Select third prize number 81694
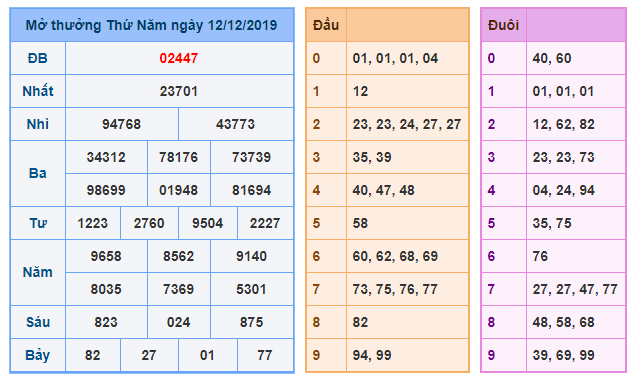The height and width of the screenshot is (381, 637). tap(251, 190)
